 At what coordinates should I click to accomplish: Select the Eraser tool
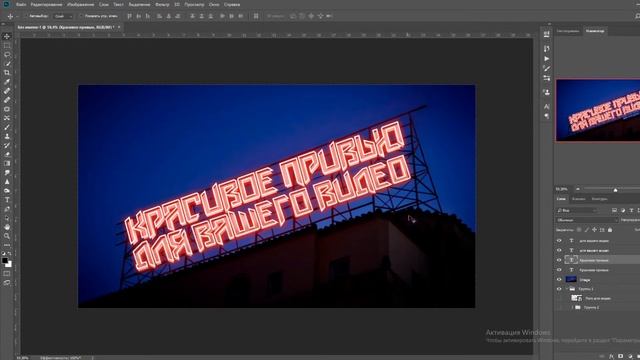coord(7,154)
